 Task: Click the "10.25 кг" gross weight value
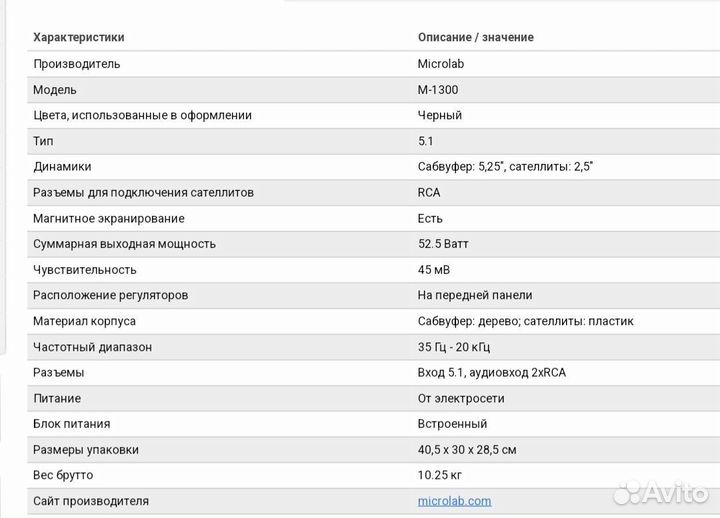coord(440,475)
